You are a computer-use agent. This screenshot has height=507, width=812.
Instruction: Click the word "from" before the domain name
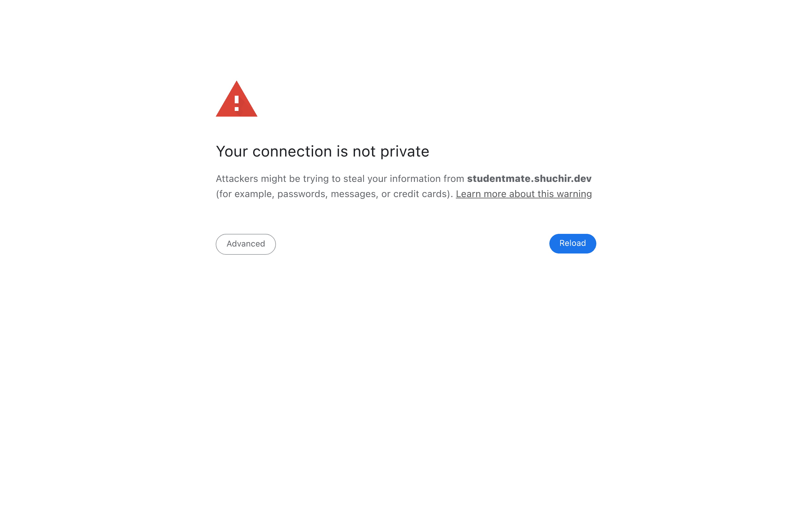pos(454,178)
